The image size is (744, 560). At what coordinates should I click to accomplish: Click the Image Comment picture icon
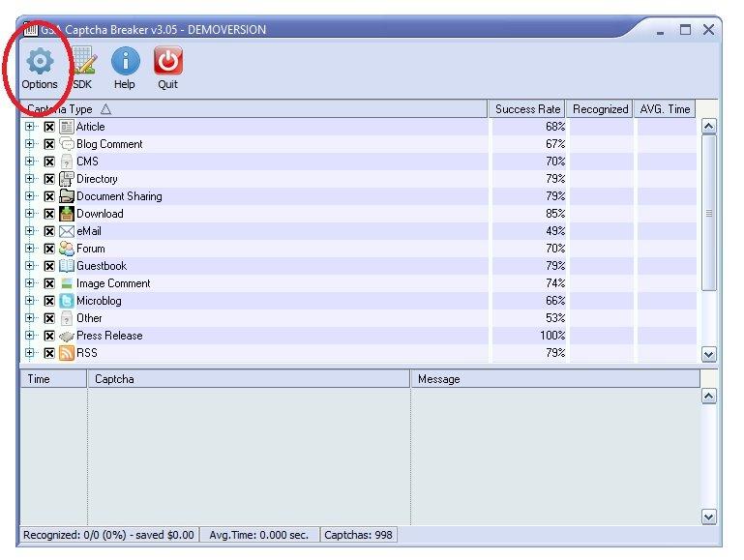coord(67,283)
